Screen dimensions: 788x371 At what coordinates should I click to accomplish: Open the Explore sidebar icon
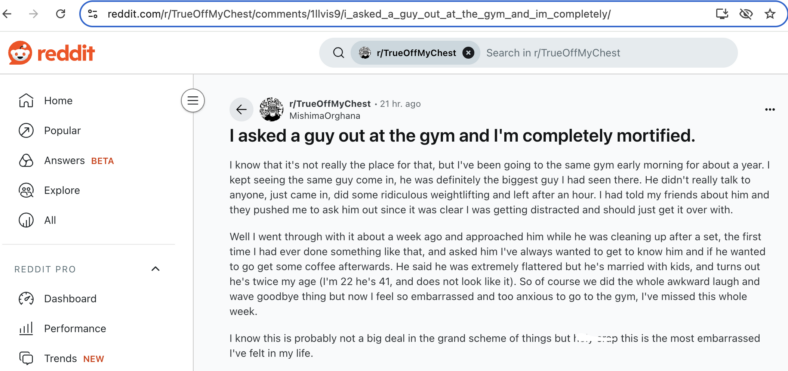pyautogui.click(x=26, y=191)
